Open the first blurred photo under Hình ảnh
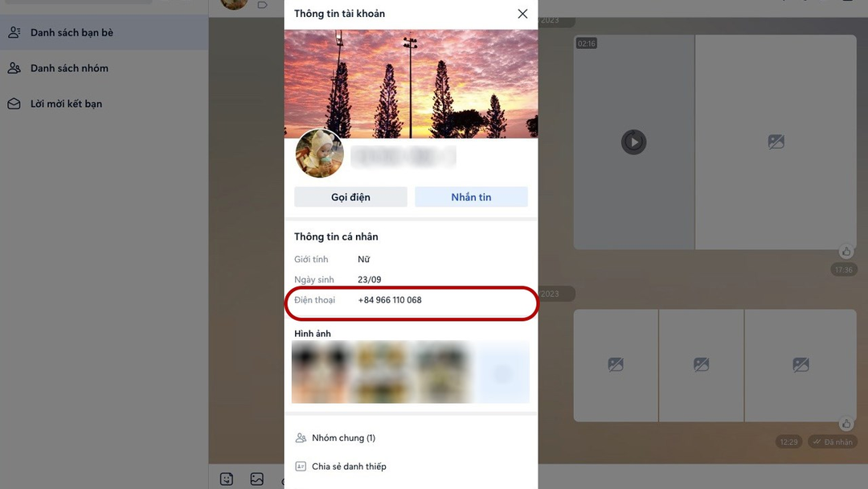868x489 pixels. (321, 372)
